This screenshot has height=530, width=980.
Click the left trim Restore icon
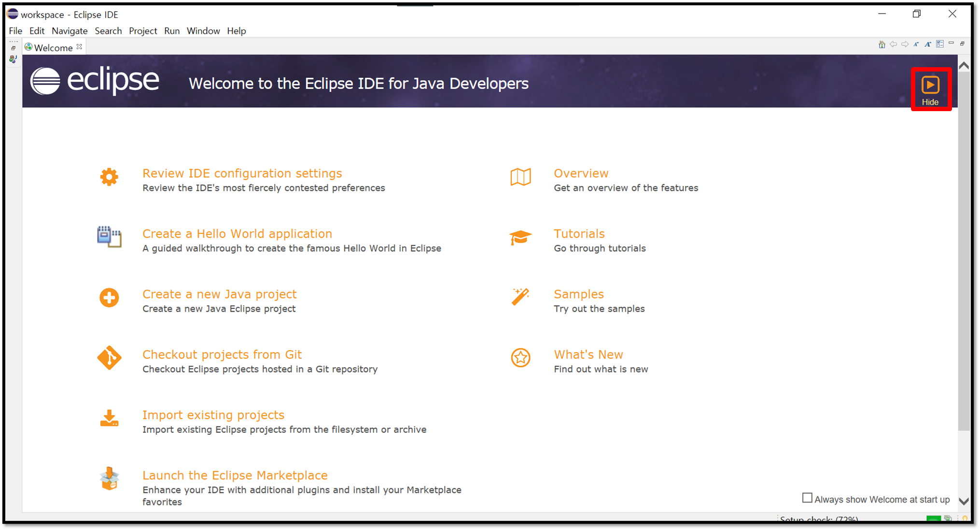(13, 48)
